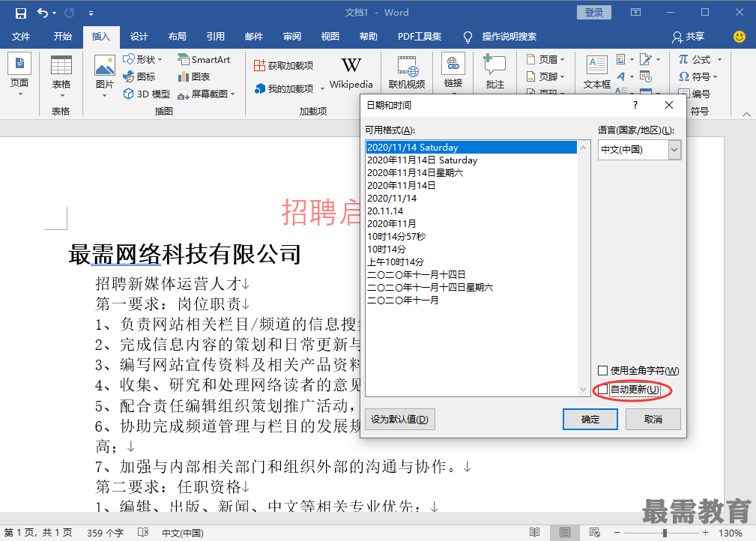
Task: Insert a Comment (批注)
Action: coord(495,73)
